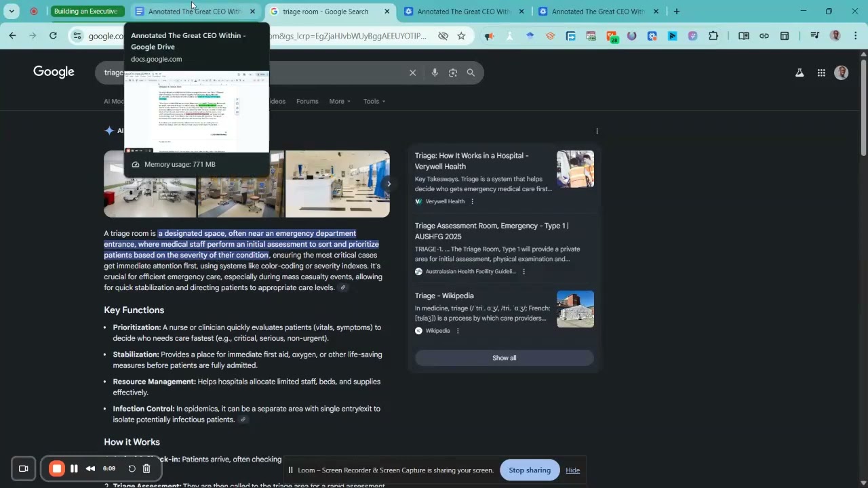The height and width of the screenshot is (488, 868).
Task: Open Search Labs flask icon
Action: (x=800, y=73)
